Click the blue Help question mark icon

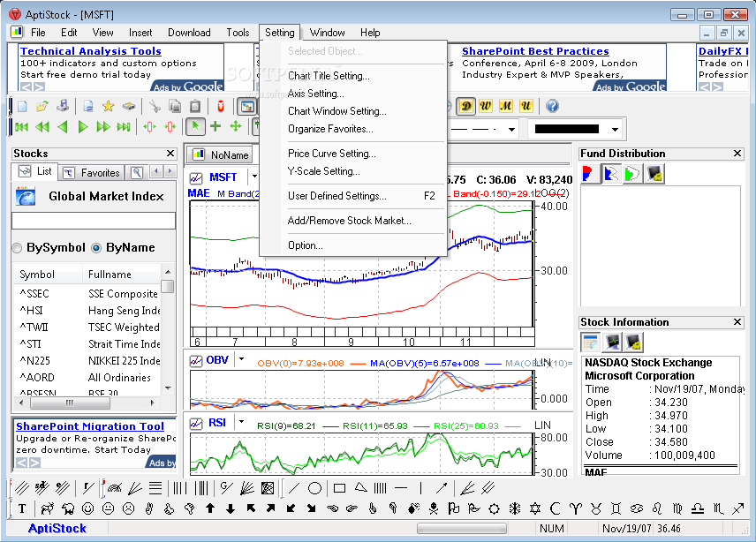(x=553, y=106)
